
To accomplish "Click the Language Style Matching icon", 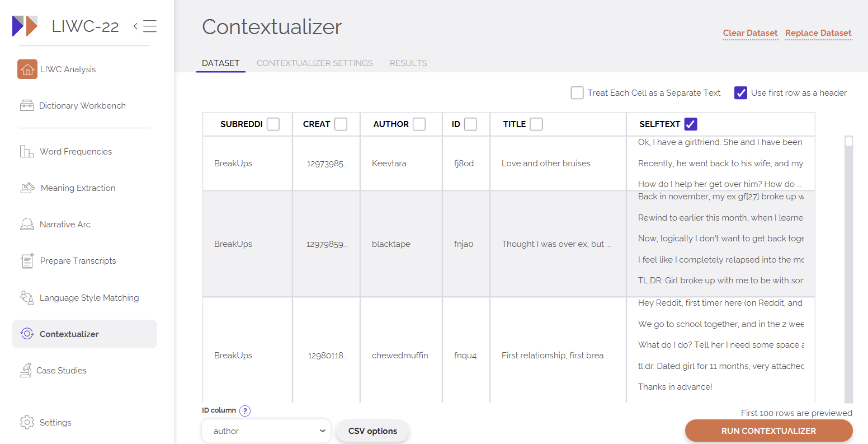I will (x=27, y=297).
